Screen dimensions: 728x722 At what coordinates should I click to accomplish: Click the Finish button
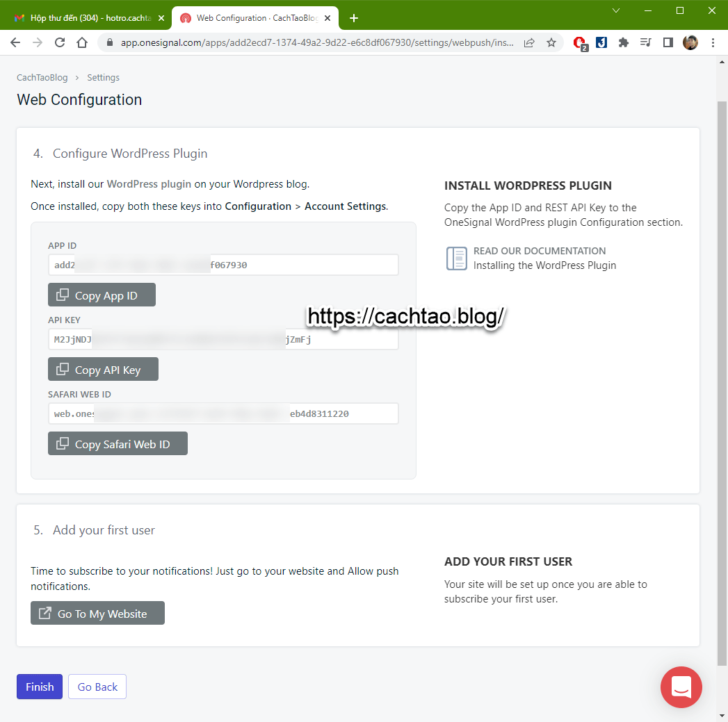(40, 687)
